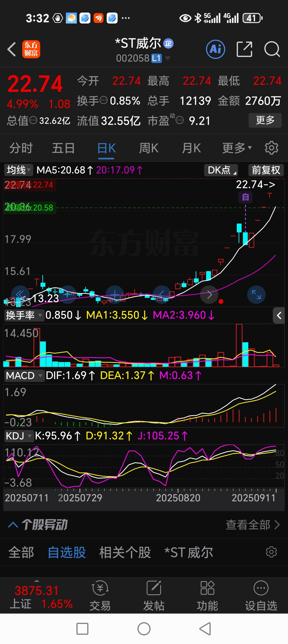Viewport: 288px width, 644px height.
Task: Open the MACD indicator dropdown
Action: (x=24, y=376)
